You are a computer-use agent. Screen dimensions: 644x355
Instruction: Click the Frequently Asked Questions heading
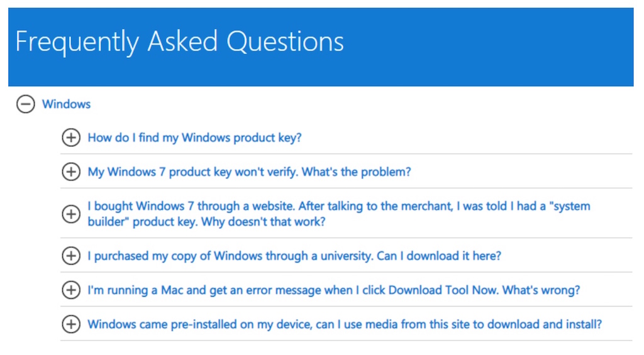[179, 42]
